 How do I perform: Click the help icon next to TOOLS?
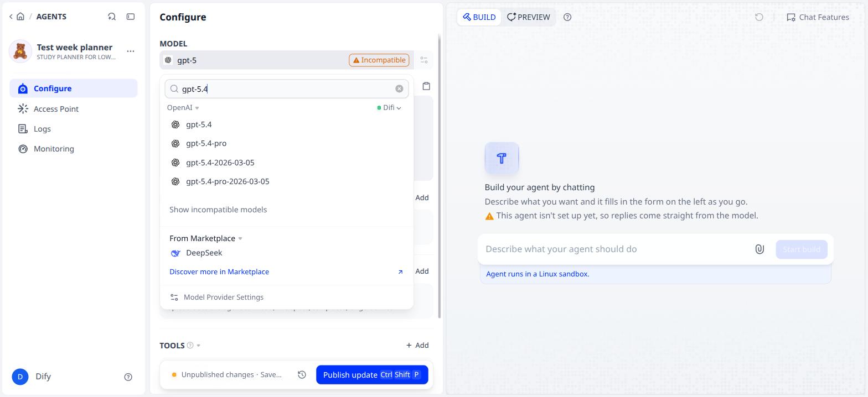[190, 345]
